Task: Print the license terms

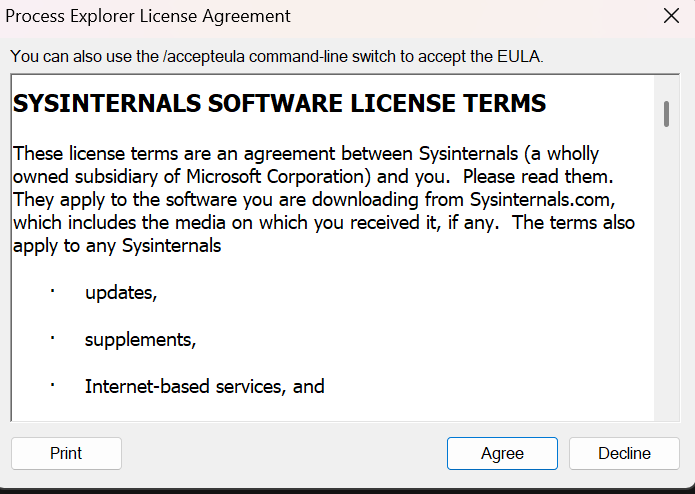Action: pyautogui.click(x=66, y=453)
